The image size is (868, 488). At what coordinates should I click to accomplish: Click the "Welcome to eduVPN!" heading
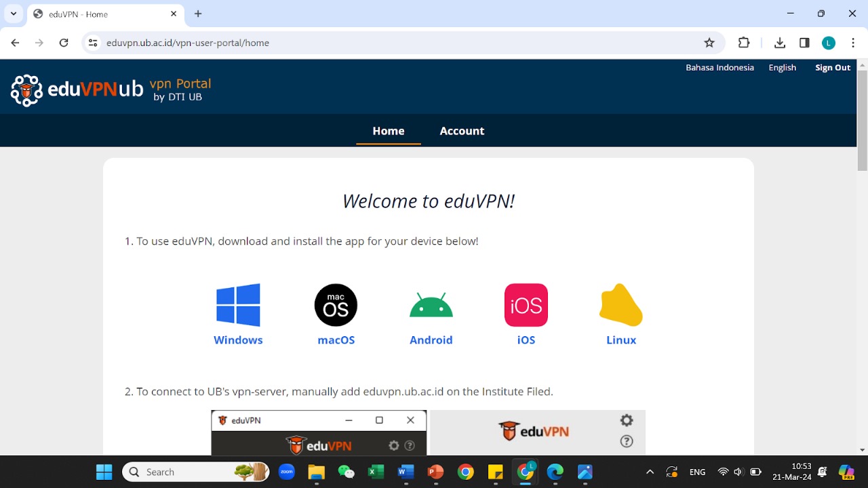pos(429,201)
